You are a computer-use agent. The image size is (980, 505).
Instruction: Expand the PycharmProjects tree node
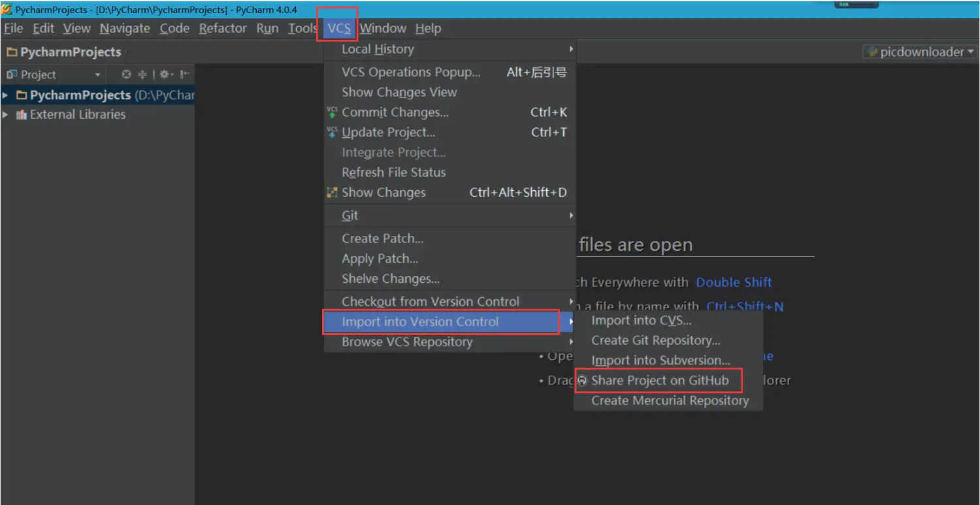(5, 95)
